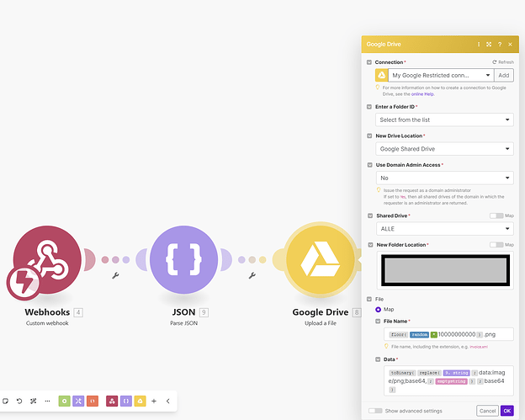Click the module number 9 badge beside JSON
This screenshot has height=420, width=525.
(x=204, y=312)
